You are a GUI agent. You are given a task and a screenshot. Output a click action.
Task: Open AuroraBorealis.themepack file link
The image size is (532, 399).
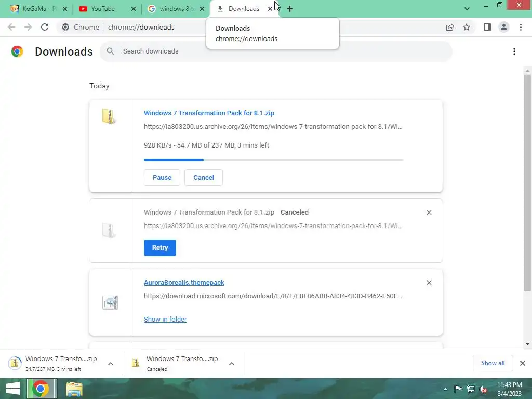(184, 282)
